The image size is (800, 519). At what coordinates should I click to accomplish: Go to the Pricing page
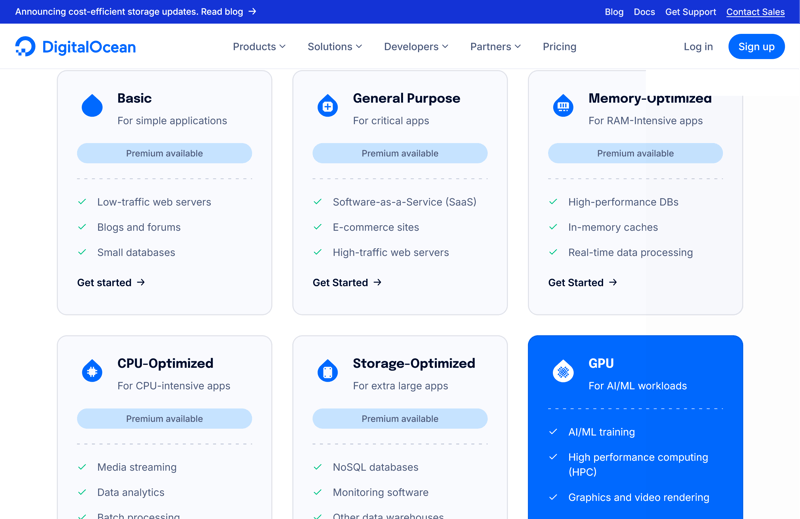coord(559,47)
